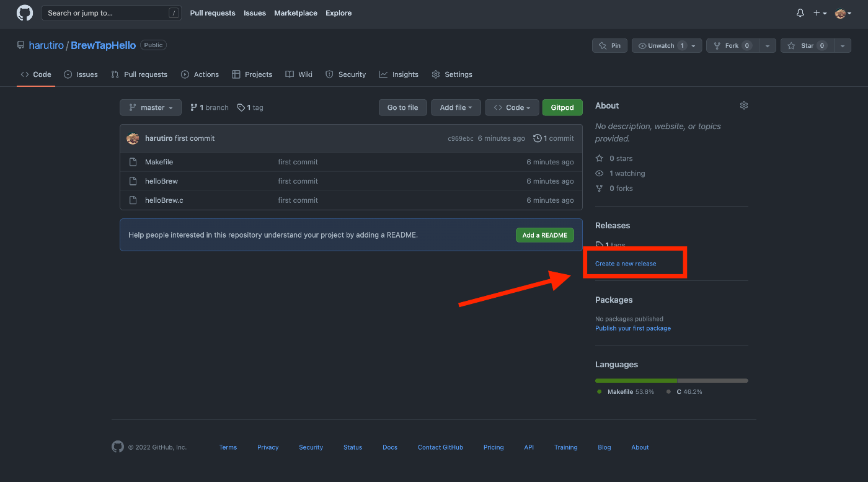The width and height of the screenshot is (868, 482).
Task: Open harutiro owner profile link
Action: [46, 46]
